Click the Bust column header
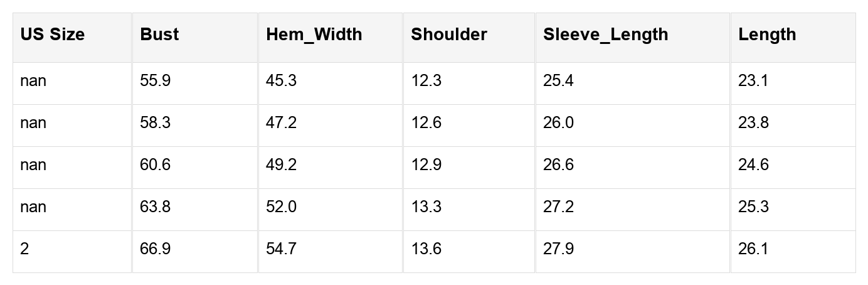868x285 pixels. [x=159, y=35]
